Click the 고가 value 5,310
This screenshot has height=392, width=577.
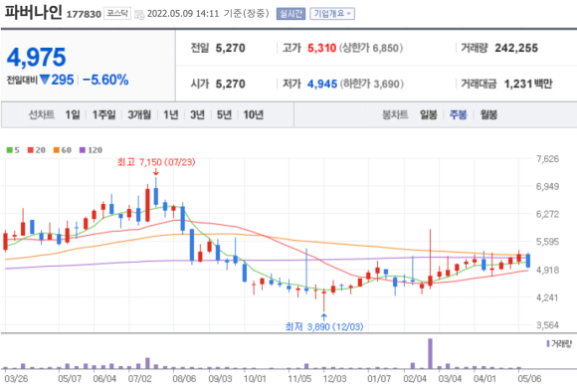tap(321, 48)
